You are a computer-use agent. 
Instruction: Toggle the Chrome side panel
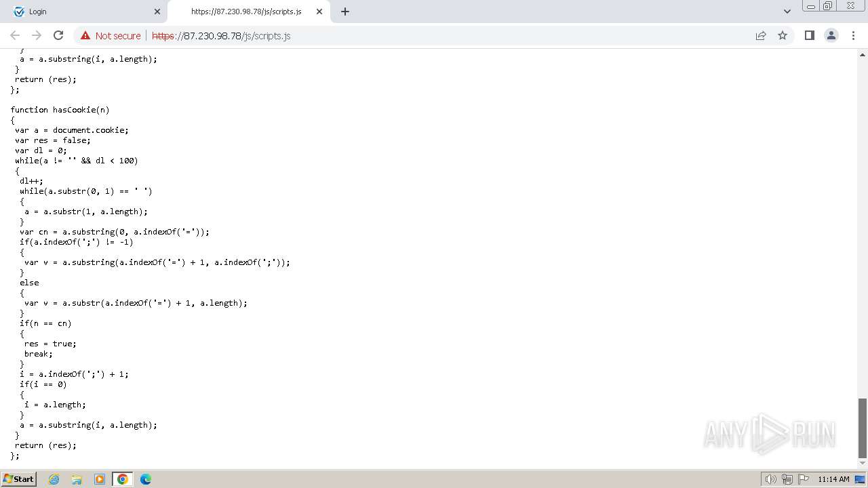tap(809, 35)
